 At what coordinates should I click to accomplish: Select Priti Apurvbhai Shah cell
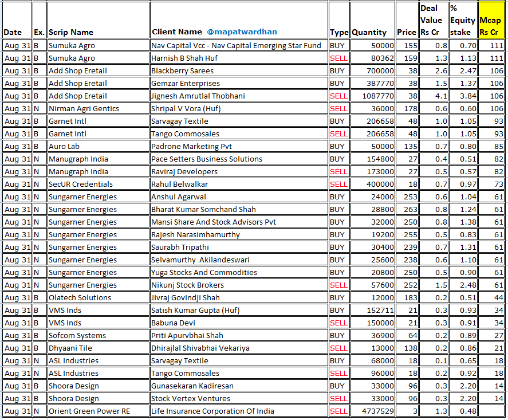coord(239,336)
